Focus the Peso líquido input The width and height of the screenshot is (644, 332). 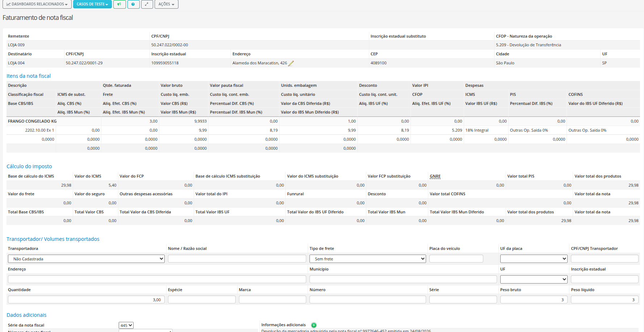[605, 300]
